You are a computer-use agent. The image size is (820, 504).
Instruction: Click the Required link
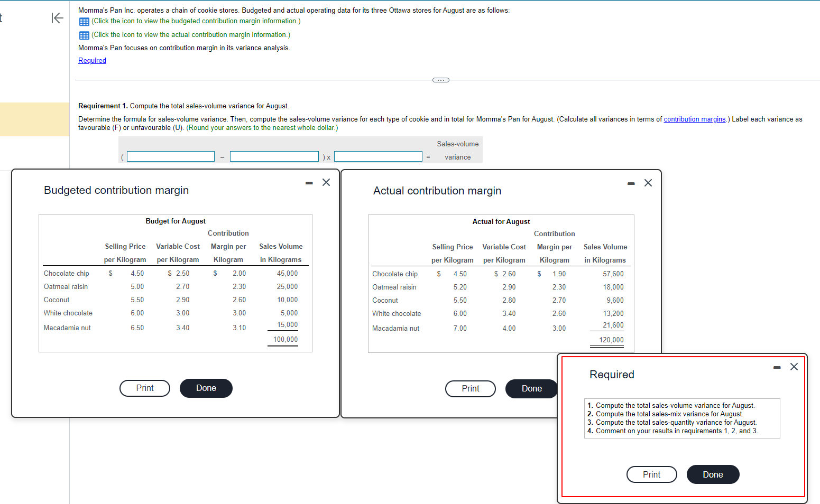coord(92,61)
